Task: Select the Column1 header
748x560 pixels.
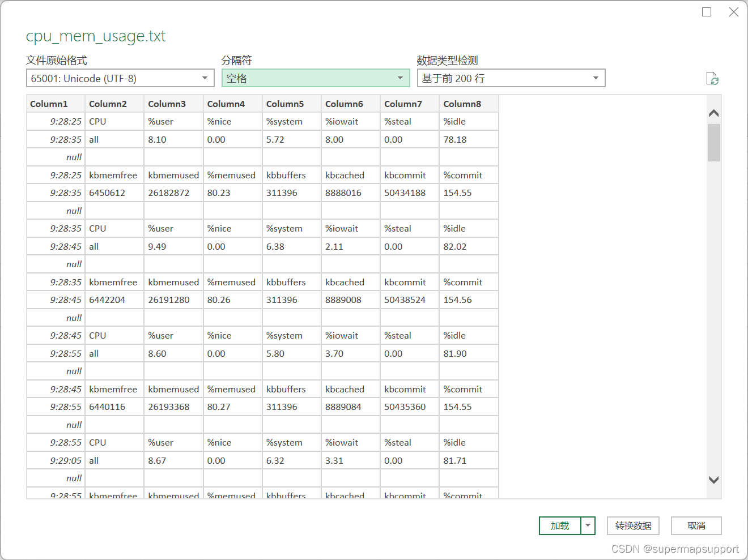Action: point(56,104)
